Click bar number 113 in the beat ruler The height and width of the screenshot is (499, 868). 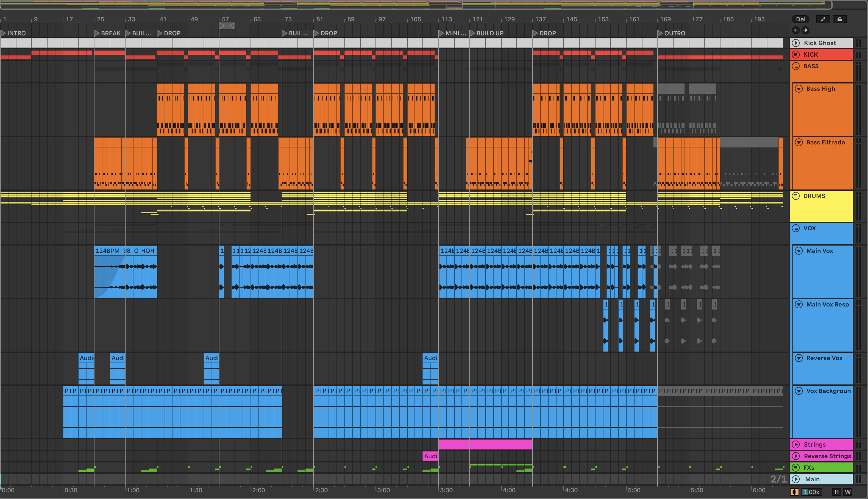pyautogui.click(x=446, y=19)
